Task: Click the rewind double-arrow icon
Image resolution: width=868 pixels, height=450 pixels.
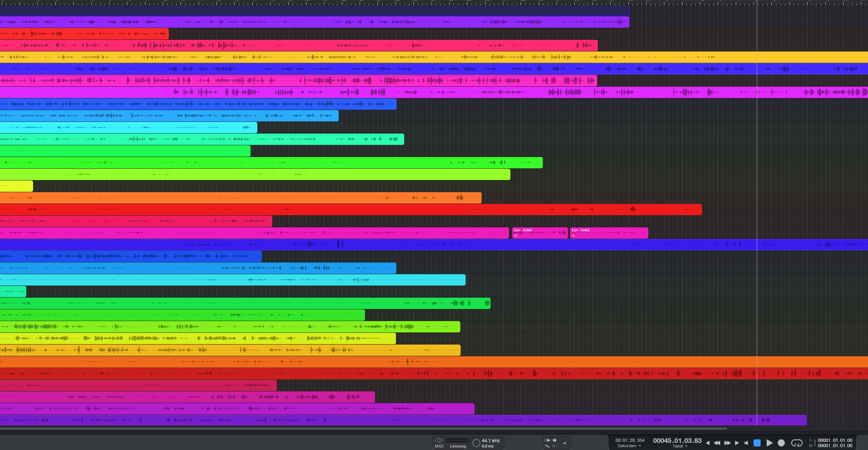Action: coord(717,443)
